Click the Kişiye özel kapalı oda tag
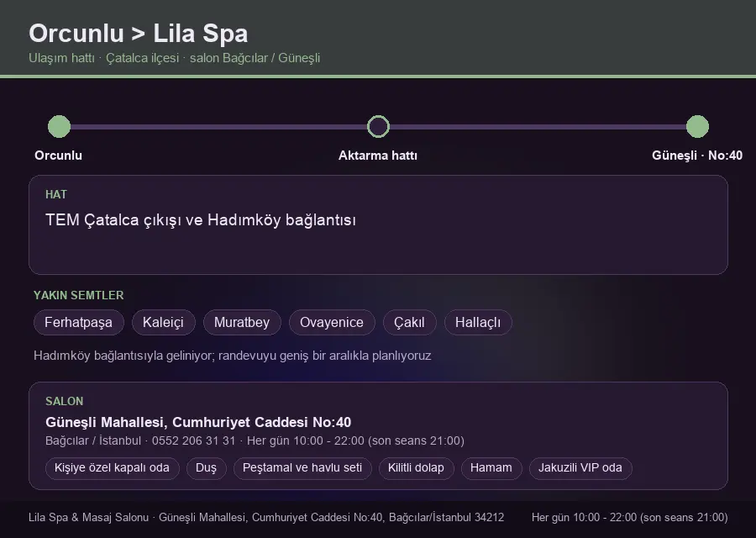This screenshot has width=756, height=538. click(x=112, y=468)
